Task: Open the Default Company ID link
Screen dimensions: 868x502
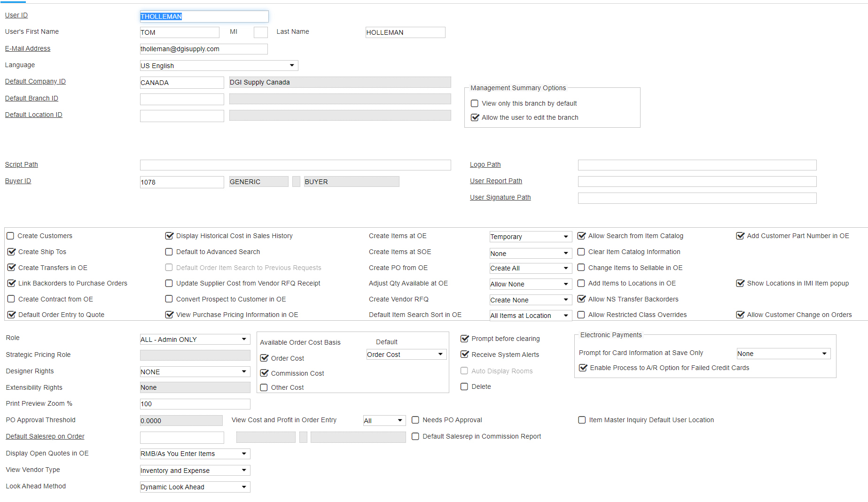Action: [x=35, y=81]
